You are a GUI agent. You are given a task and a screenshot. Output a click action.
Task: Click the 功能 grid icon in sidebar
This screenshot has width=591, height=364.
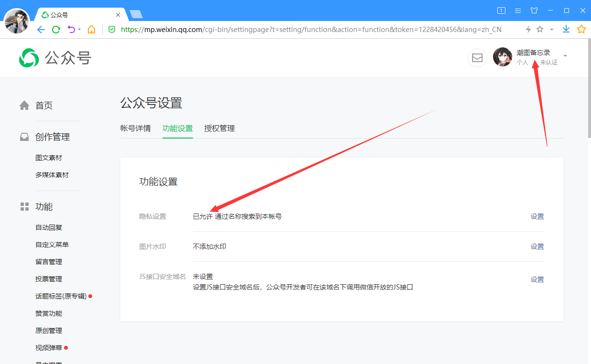pos(24,206)
